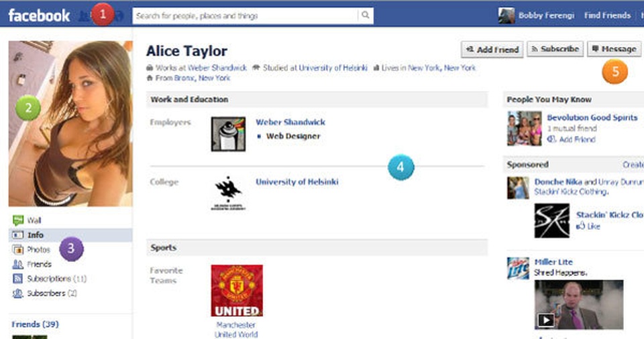Click Bevolution Good Spirits photo
The width and height of the screenshot is (644, 339).
[525, 129]
